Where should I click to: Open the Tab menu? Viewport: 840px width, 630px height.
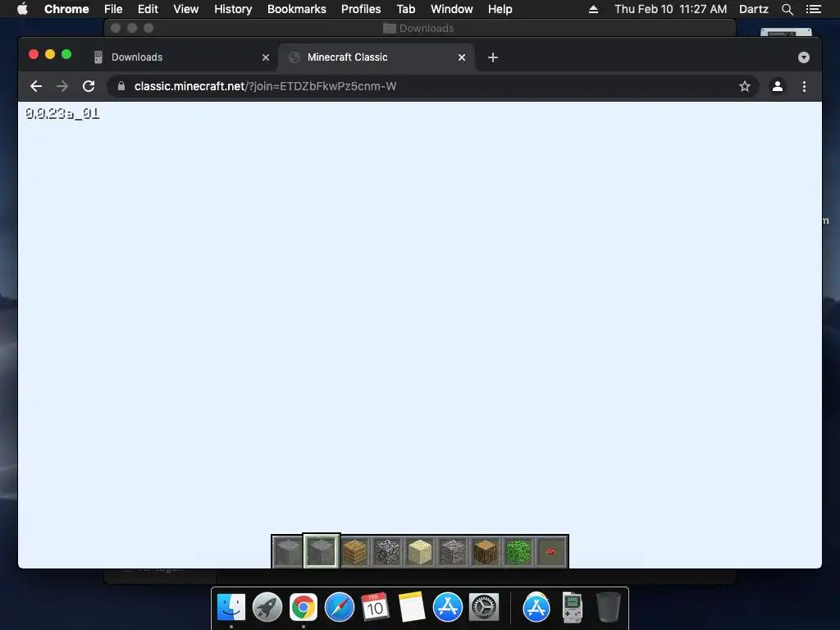pos(406,9)
